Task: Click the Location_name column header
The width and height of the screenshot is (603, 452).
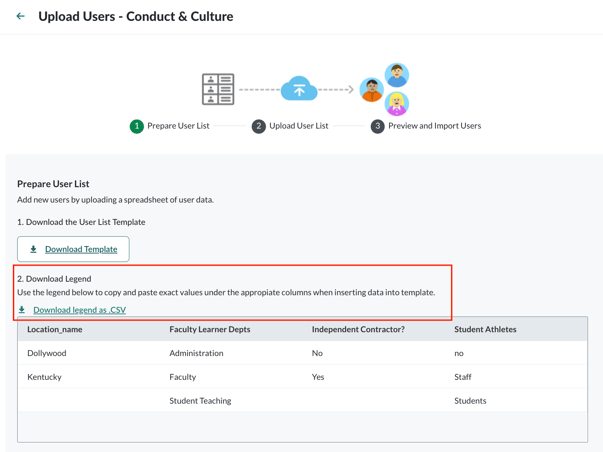Action: coord(55,329)
